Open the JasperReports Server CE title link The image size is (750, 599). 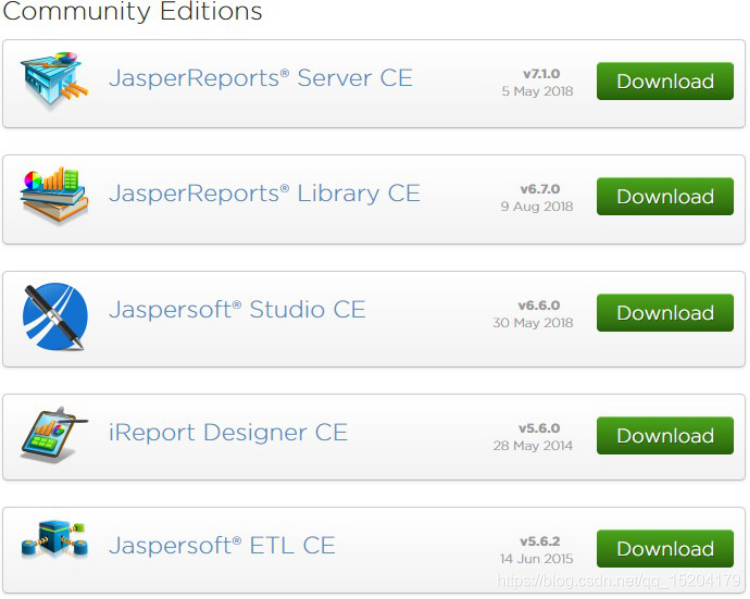point(261,78)
